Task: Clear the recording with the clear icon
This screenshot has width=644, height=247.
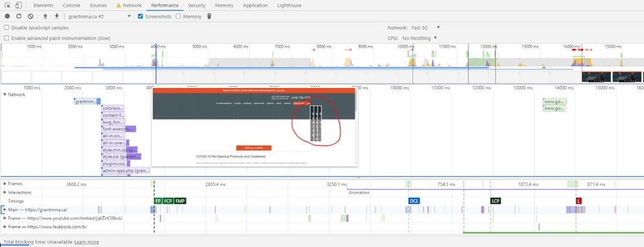Action: tap(30, 16)
